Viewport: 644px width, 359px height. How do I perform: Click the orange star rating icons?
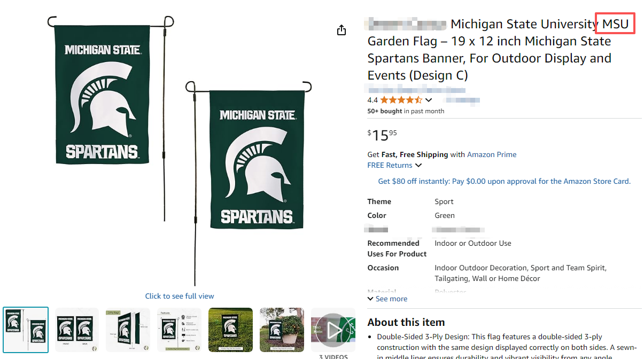click(401, 100)
